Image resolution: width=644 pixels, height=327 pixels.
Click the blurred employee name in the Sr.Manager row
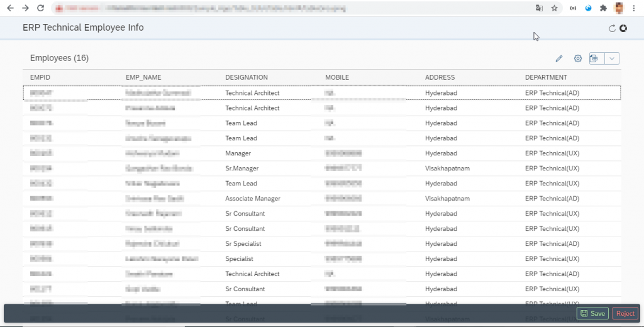pos(159,169)
